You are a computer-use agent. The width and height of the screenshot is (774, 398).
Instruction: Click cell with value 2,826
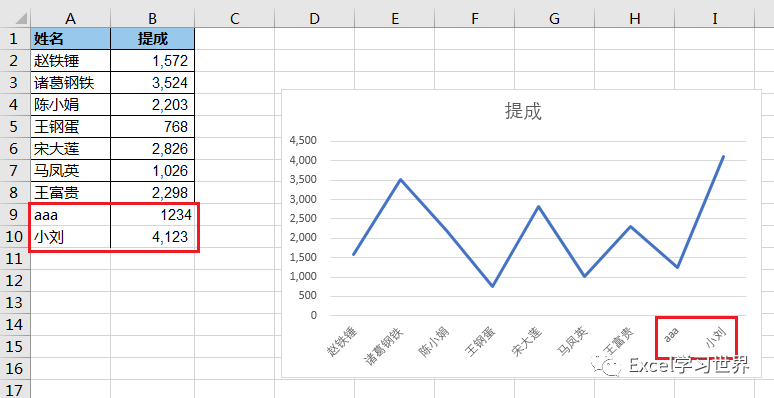coord(153,149)
